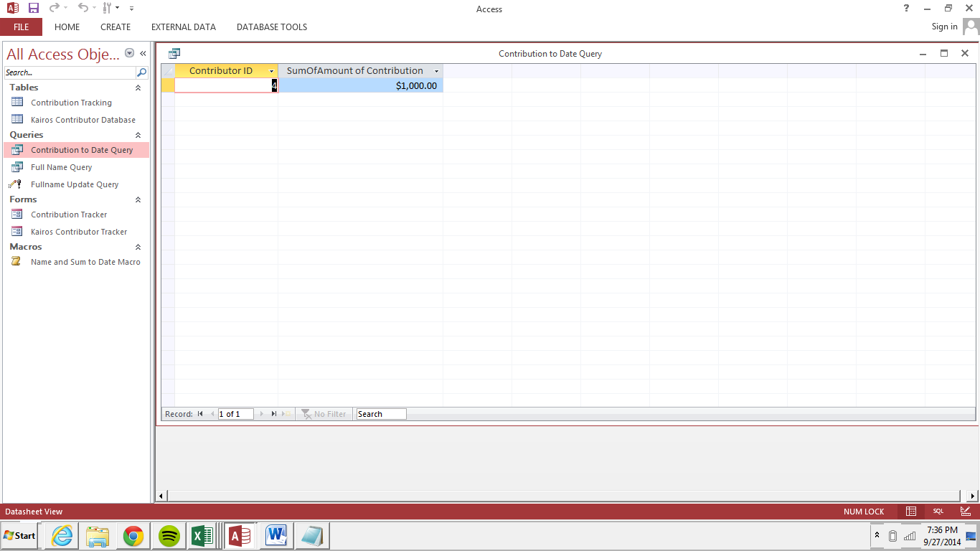Collapse the Tables group
The width and height of the screenshot is (980, 551).
(x=138, y=88)
